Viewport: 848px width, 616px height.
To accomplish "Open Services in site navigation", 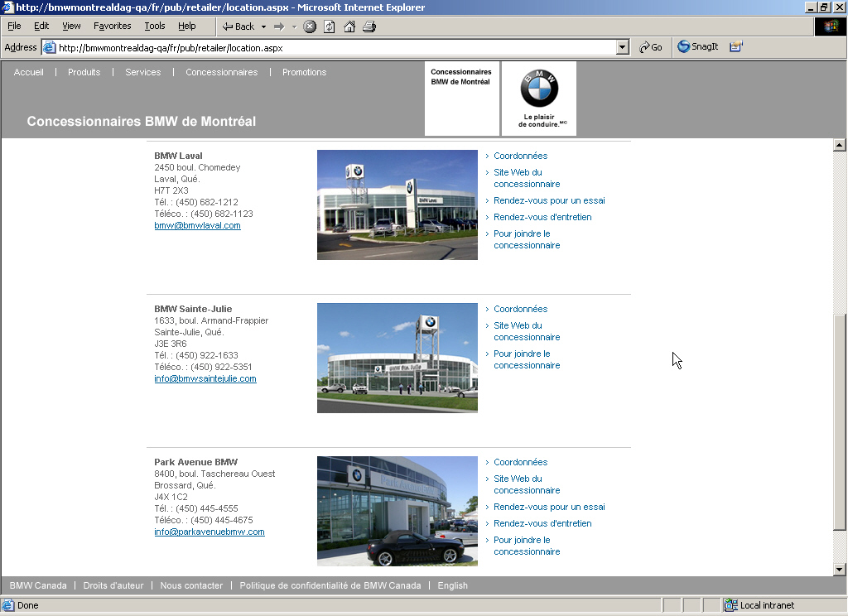I will [142, 72].
